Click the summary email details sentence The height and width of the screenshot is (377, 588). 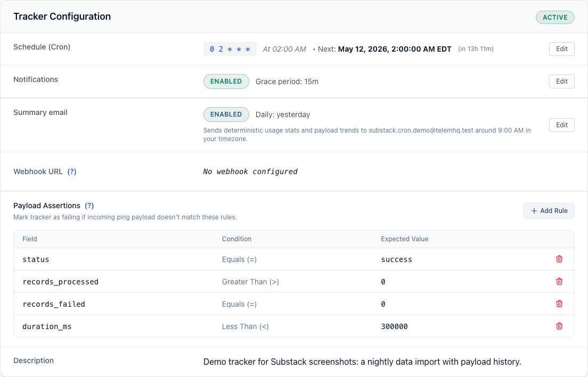tap(367, 135)
